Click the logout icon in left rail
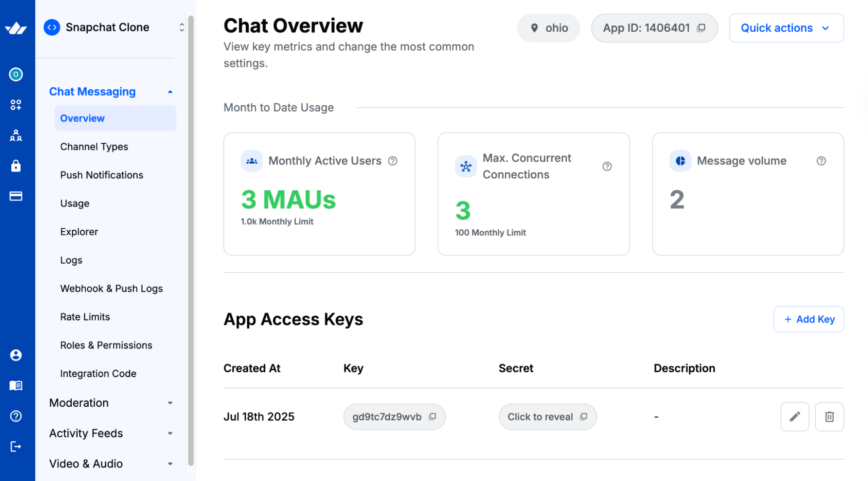This screenshot has width=868, height=481. (x=16, y=446)
